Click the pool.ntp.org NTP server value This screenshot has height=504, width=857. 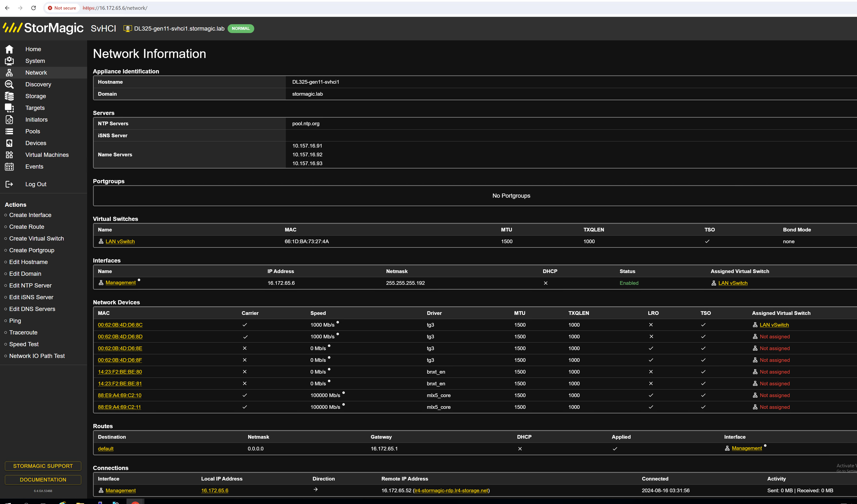(306, 124)
